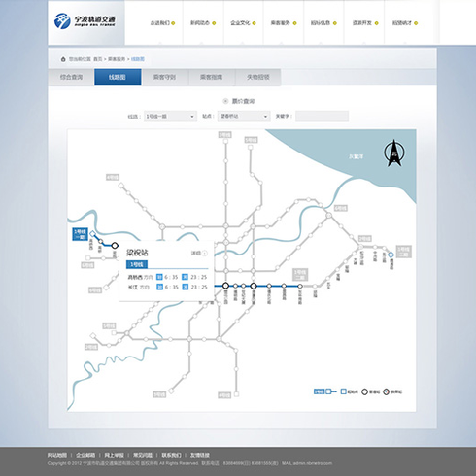The height and width of the screenshot is (476, 476).
Task: Click first-train icon in the 高桥西方向 row
Action: coord(159,277)
